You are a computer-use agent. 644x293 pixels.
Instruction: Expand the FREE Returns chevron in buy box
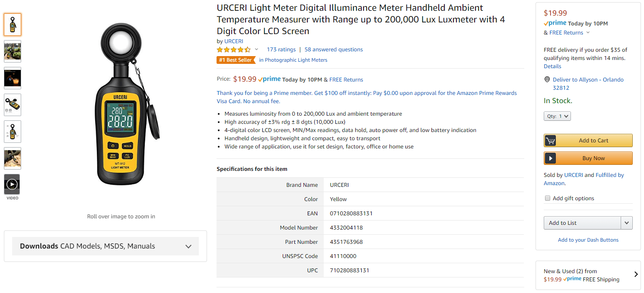coord(588,33)
